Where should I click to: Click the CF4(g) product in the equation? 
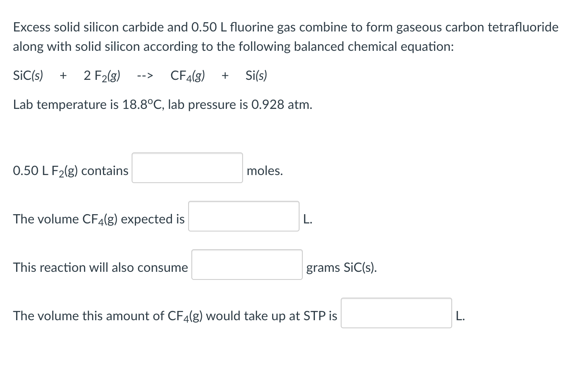pos(187,76)
